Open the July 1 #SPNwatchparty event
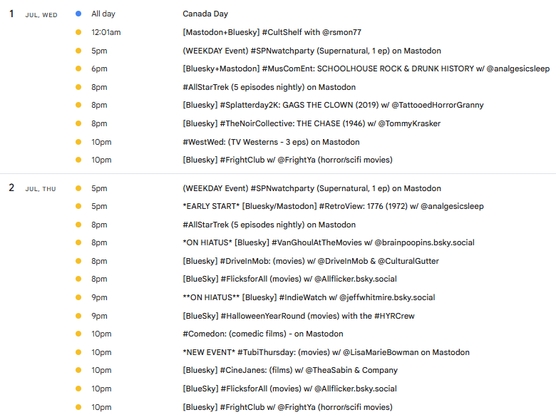This screenshot has height=415, width=556. pyautogui.click(x=312, y=51)
